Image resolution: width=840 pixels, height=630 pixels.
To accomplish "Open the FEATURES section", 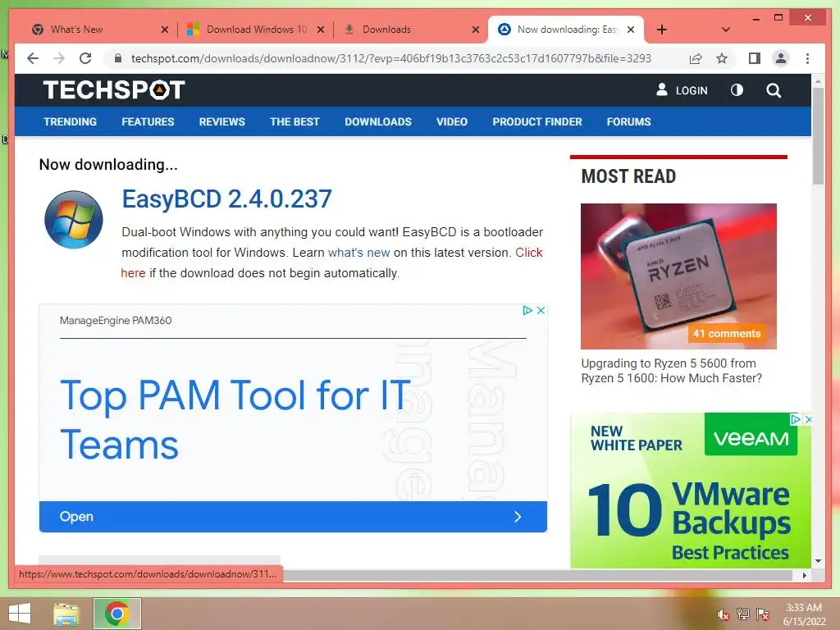I will click(x=148, y=121).
